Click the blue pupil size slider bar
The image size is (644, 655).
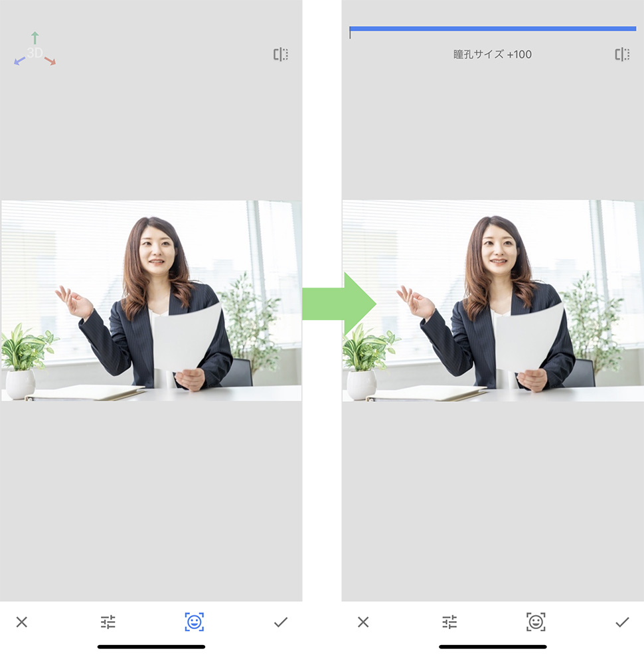coord(493,29)
